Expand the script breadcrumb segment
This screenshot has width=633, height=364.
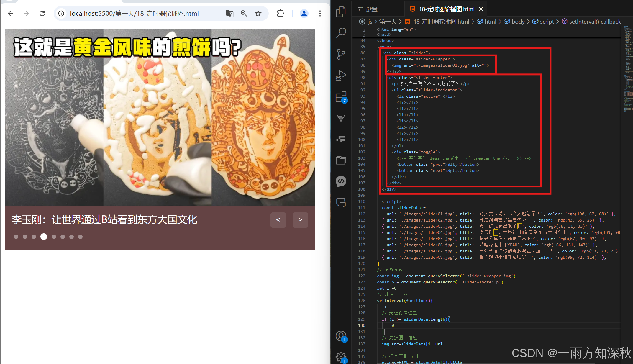click(x=547, y=22)
